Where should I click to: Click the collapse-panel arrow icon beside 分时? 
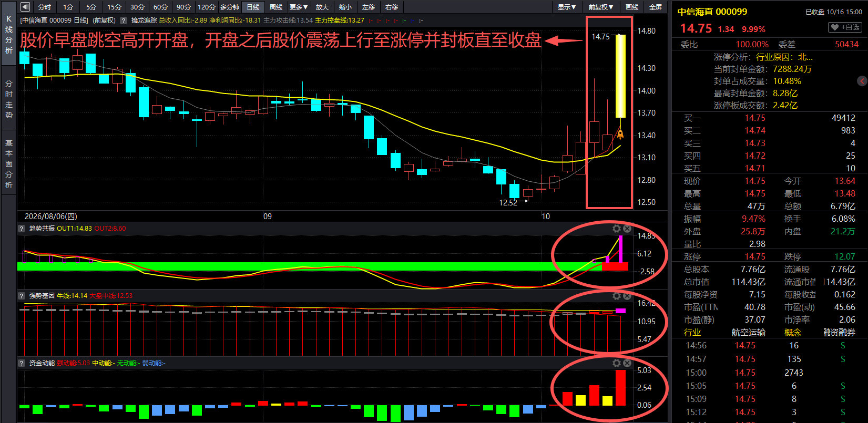[x=25, y=7]
